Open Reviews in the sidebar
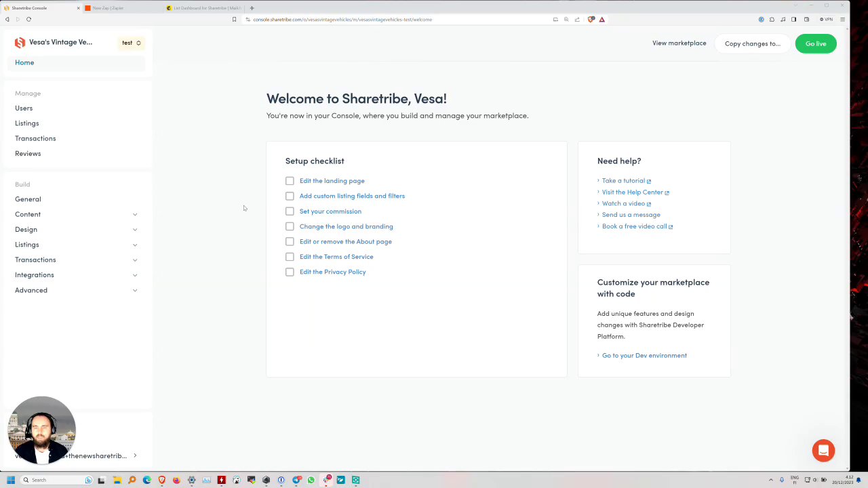The image size is (868, 488). (28, 153)
